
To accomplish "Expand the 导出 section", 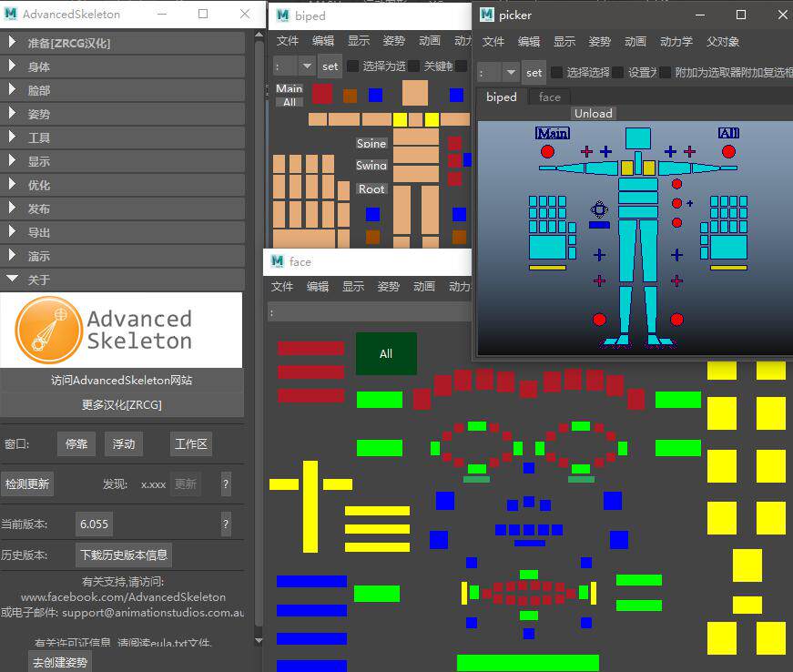I will click(x=122, y=232).
